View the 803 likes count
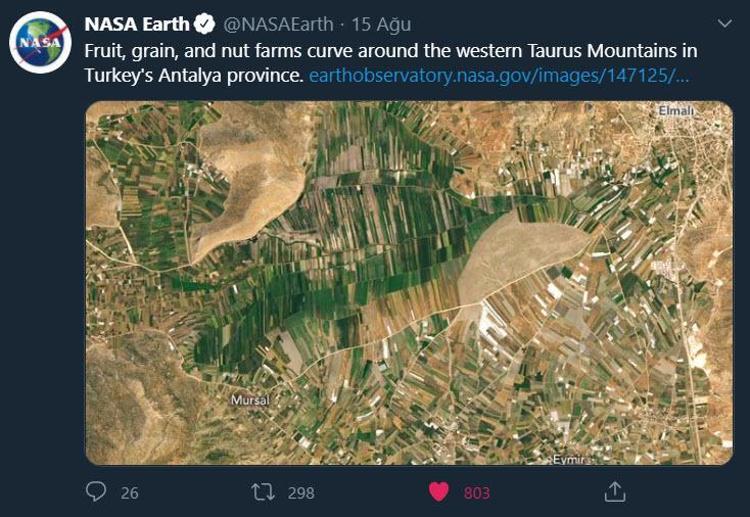The height and width of the screenshot is (517, 750). [x=477, y=493]
